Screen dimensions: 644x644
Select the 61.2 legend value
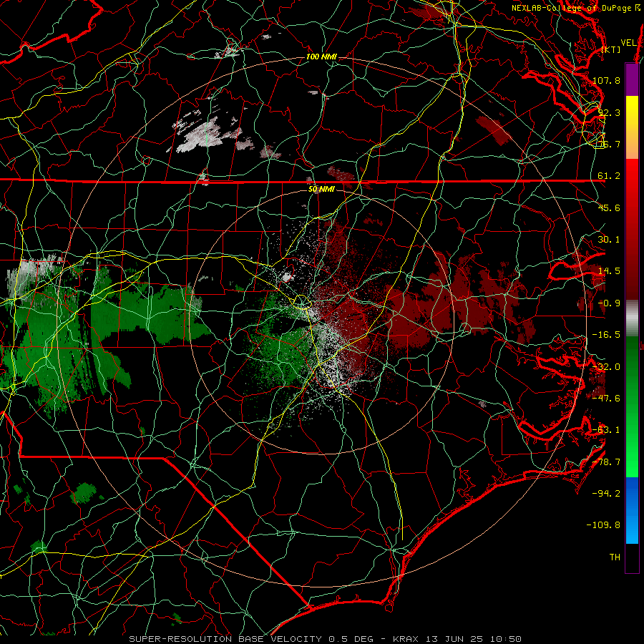point(609,176)
